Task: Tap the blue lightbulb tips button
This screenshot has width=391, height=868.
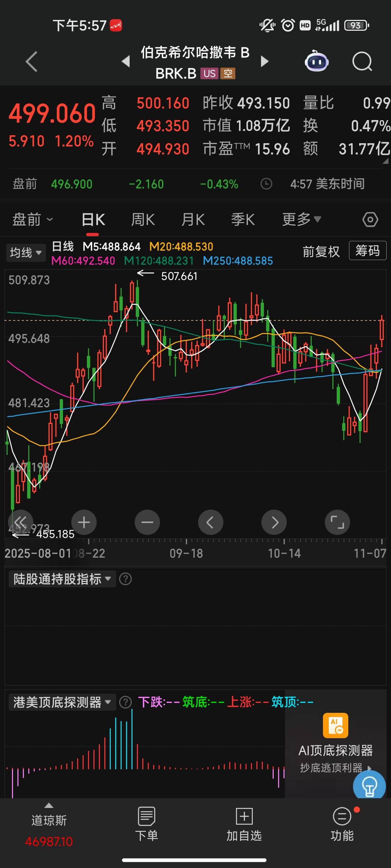Action: pyautogui.click(x=369, y=786)
